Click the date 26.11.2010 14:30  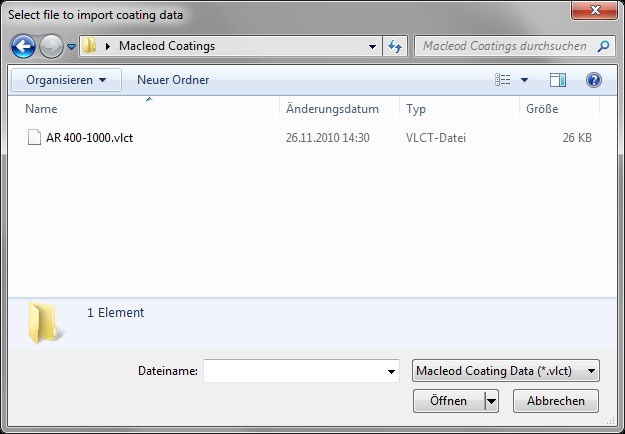[328, 138]
